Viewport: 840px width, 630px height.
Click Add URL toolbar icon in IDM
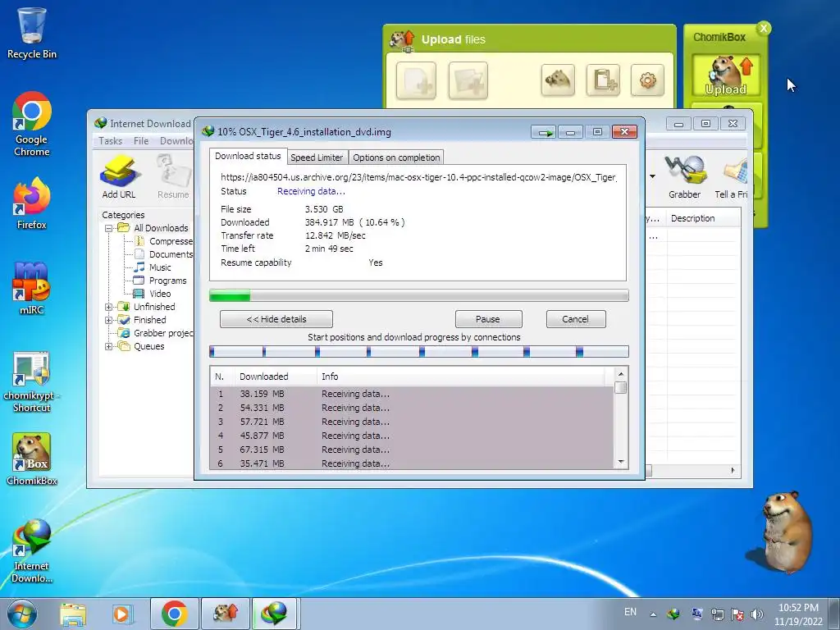tap(119, 177)
